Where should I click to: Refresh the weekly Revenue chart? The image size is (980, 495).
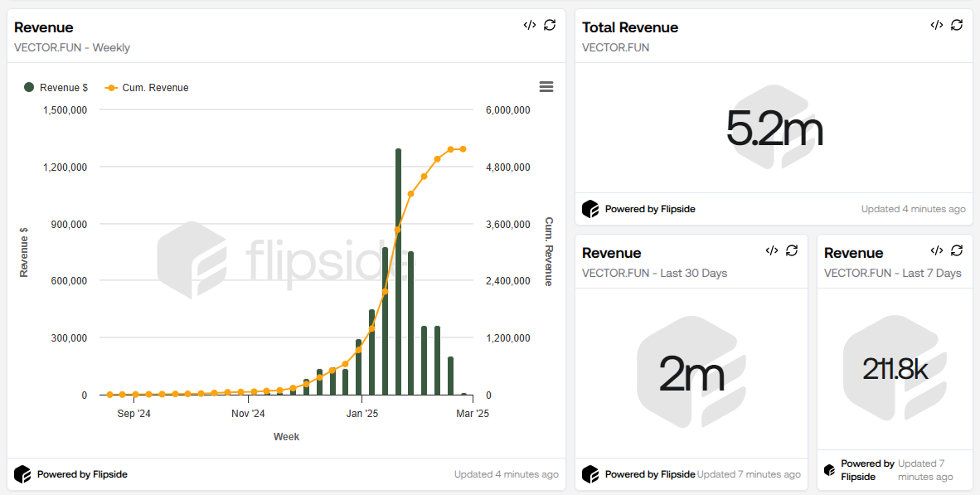click(550, 25)
